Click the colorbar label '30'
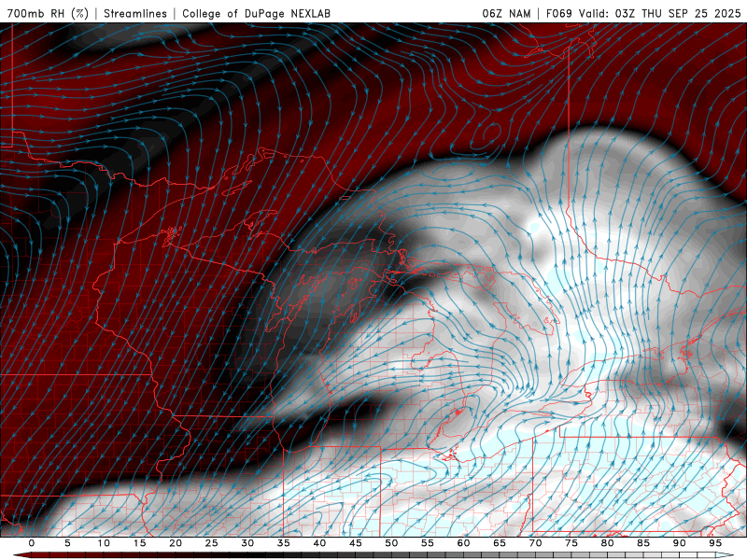This screenshot has width=747, height=560. click(x=247, y=543)
